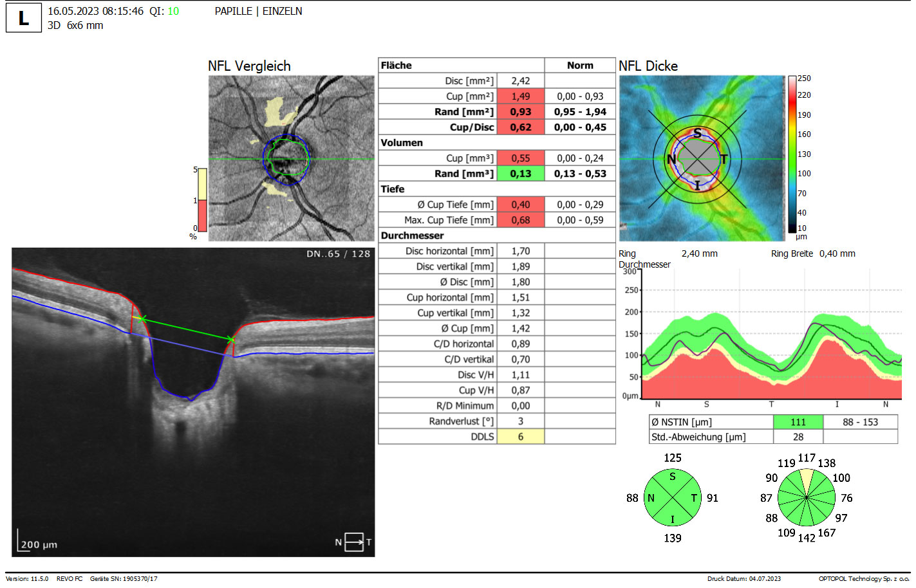This screenshot has height=588, width=916.
Task: Click the green Rand [mm³] value 0,13
Action: pos(521,174)
